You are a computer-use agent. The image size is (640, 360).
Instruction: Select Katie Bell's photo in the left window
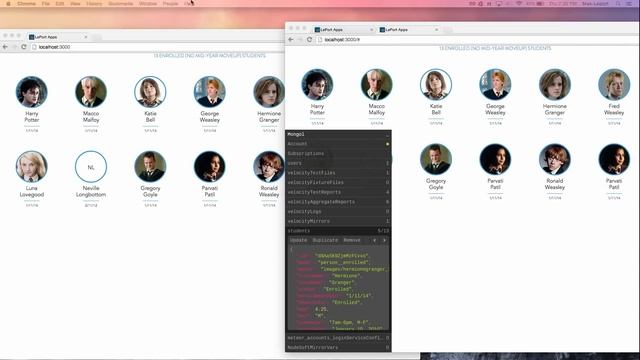pos(150,92)
